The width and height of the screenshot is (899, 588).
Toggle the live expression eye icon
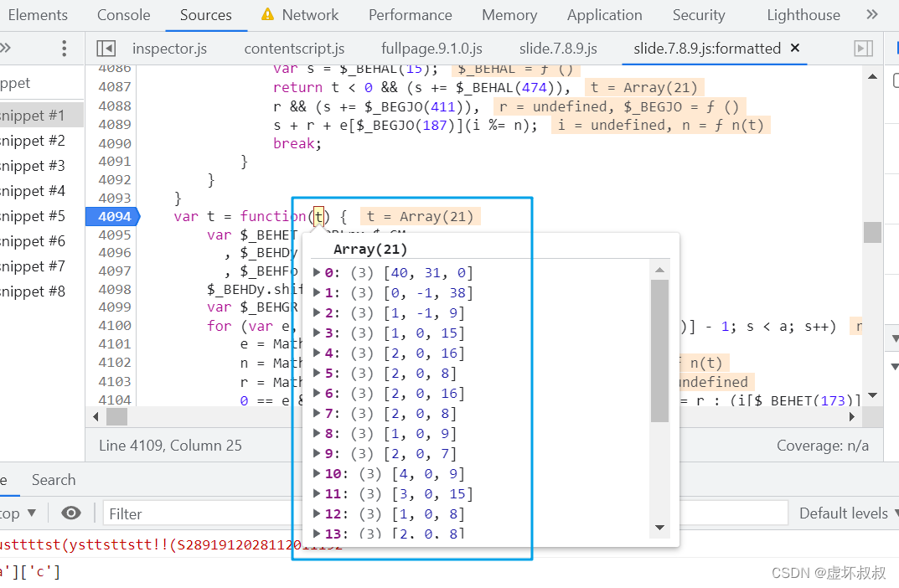tap(70, 513)
